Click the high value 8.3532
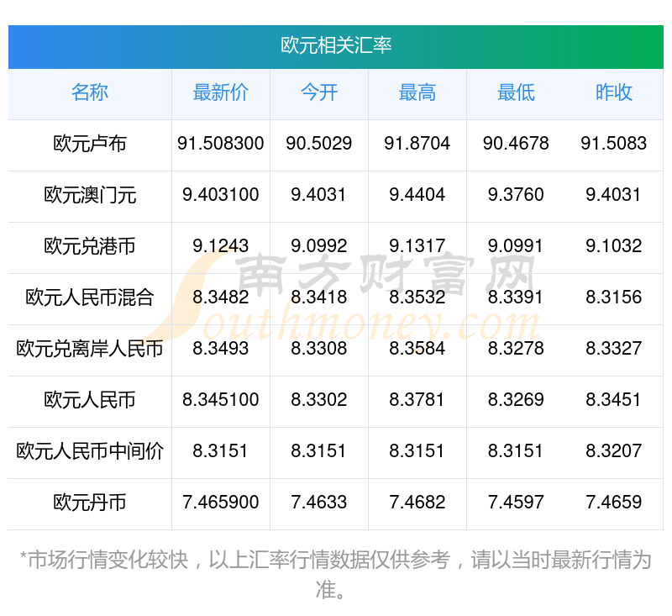This screenshot has width=672, height=616. [417, 297]
